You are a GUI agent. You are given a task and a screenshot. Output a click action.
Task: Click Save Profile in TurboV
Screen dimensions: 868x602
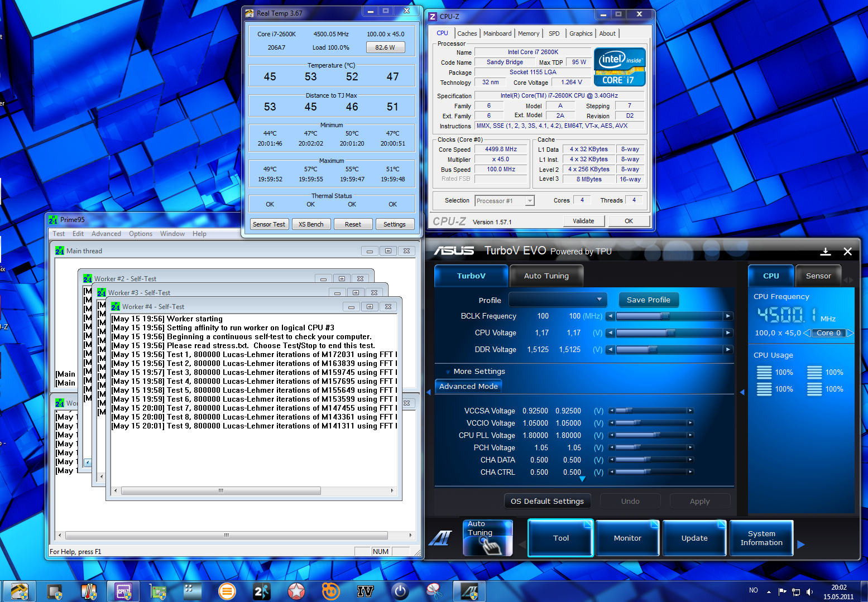[649, 300]
